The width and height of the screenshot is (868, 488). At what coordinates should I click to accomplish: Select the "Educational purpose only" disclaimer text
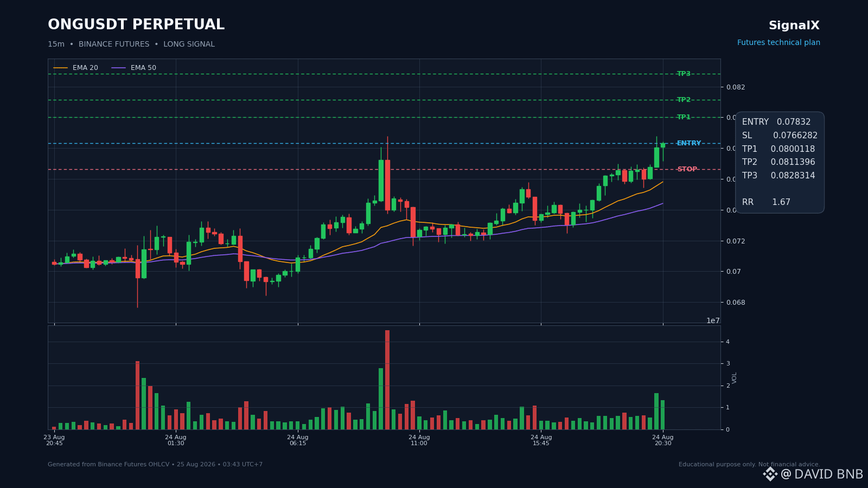pos(749,465)
